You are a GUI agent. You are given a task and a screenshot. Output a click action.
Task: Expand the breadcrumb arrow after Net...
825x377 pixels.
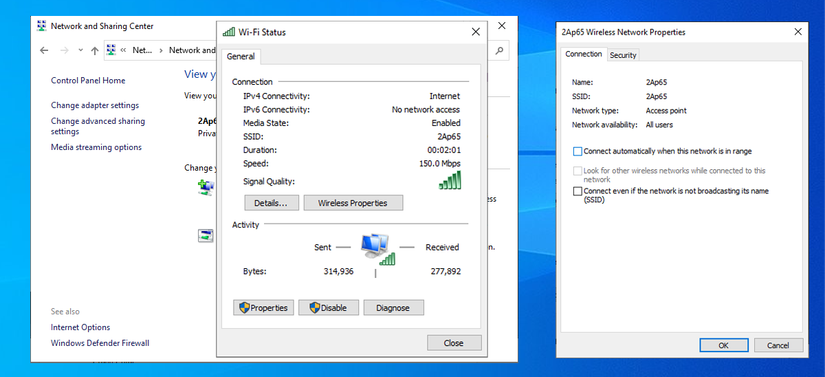click(160, 50)
